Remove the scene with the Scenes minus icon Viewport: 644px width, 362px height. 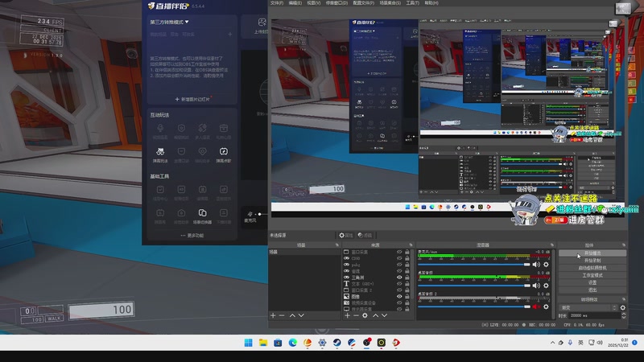282,315
